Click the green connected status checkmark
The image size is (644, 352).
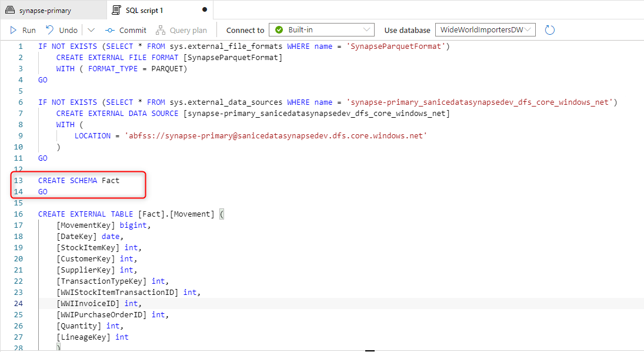pyautogui.click(x=279, y=29)
